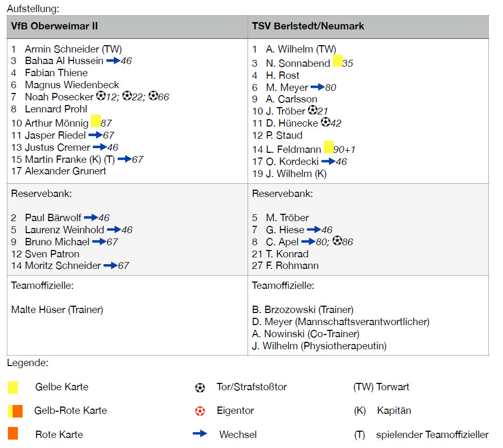This screenshot has width=503, height=448.
Task: Click the substitution arrow beside Moritz Schneider
Action: click(110, 265)
